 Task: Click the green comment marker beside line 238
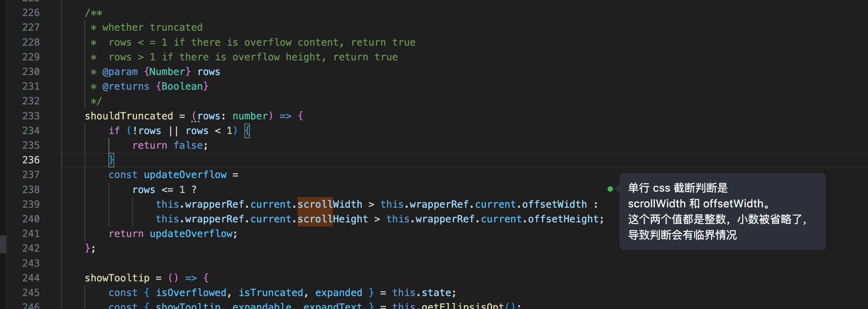pyautogui.click(x=610, y=190)
